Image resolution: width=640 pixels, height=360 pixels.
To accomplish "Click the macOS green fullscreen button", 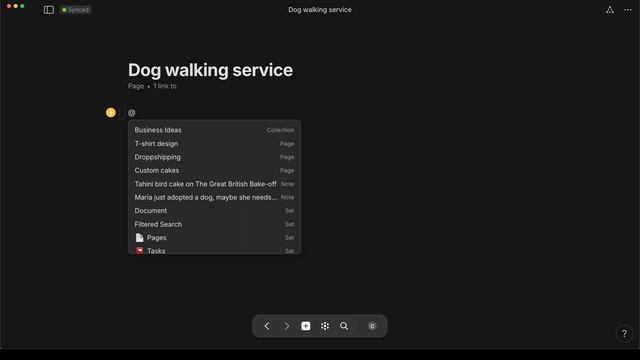I will [22, 6].
